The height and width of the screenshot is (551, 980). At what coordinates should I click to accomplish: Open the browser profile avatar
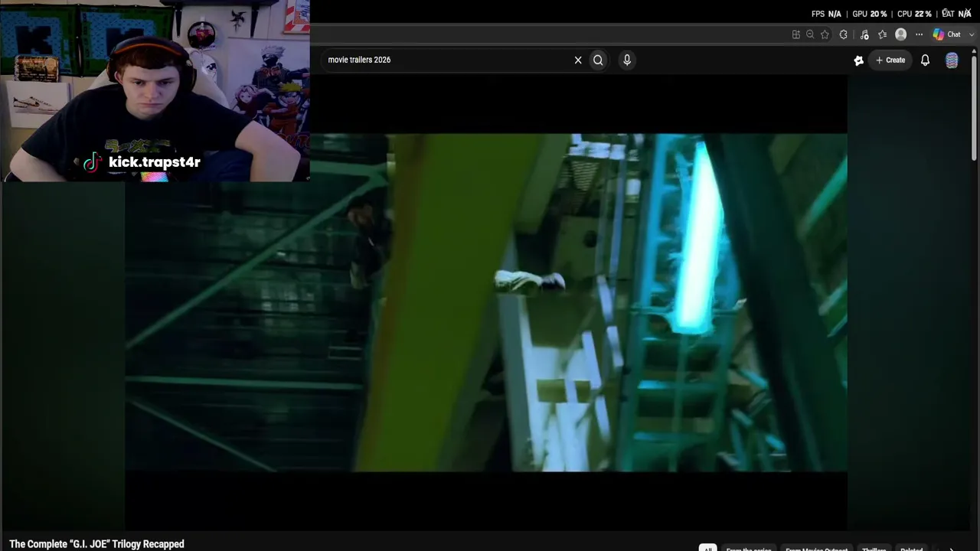pos(901,34)
